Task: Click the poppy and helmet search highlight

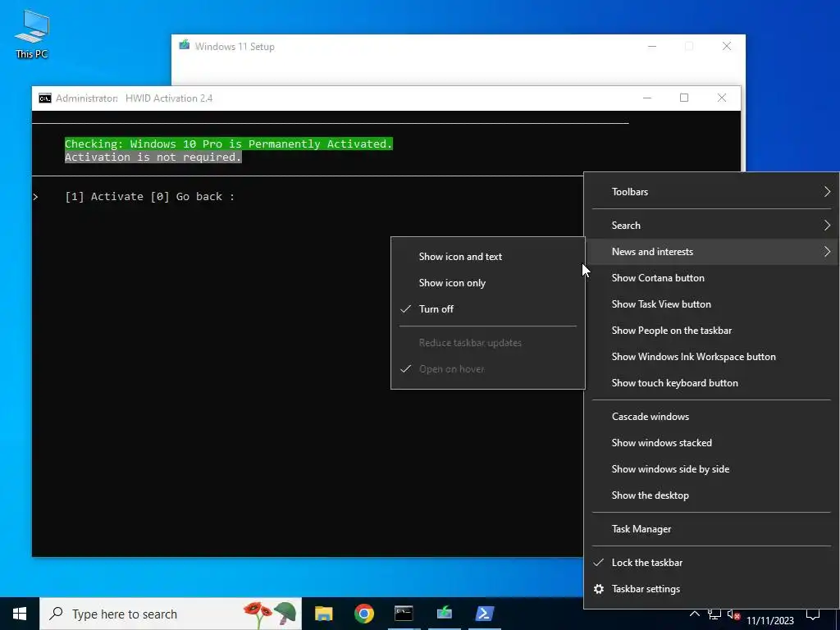Action: click(x=269, y=614)
